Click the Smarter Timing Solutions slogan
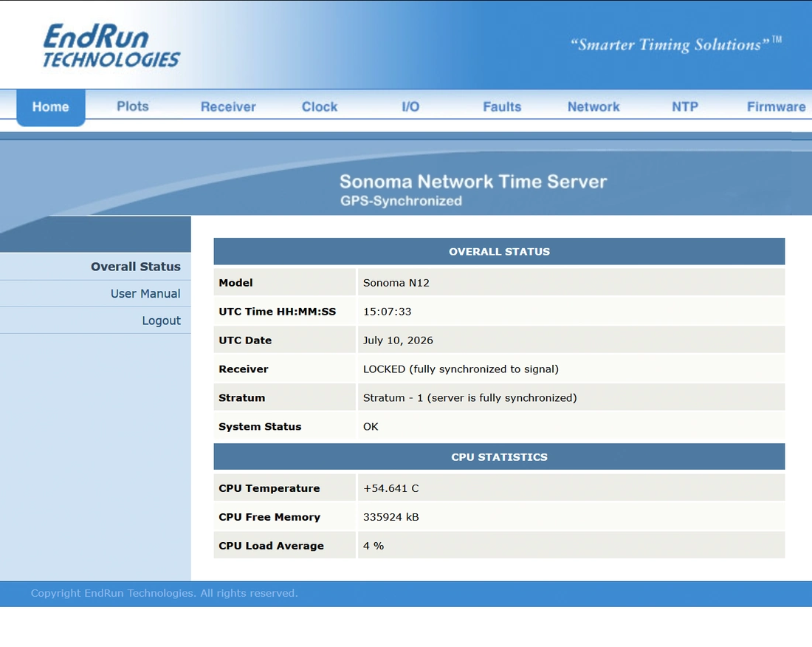The width and height of the screenshot is (812, 647). click(675, 44)
